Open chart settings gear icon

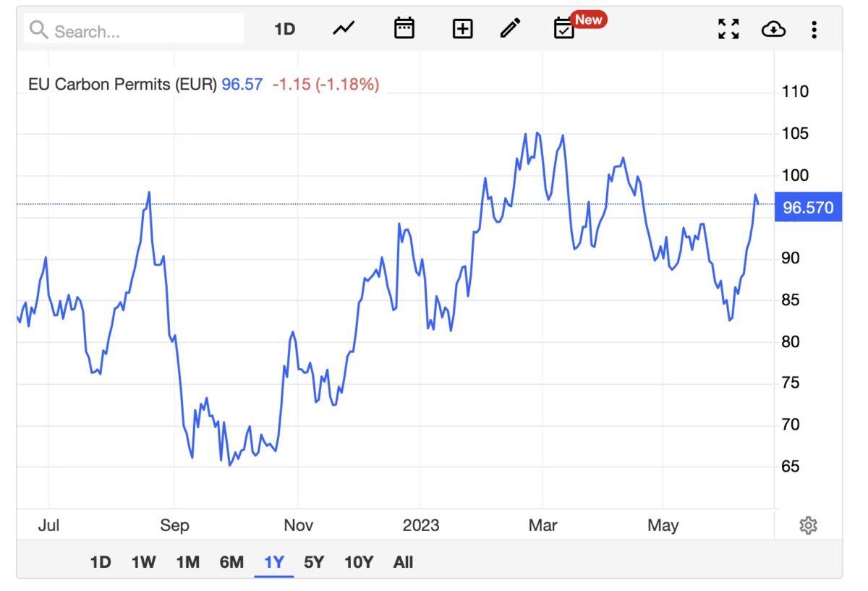point(808,525)
